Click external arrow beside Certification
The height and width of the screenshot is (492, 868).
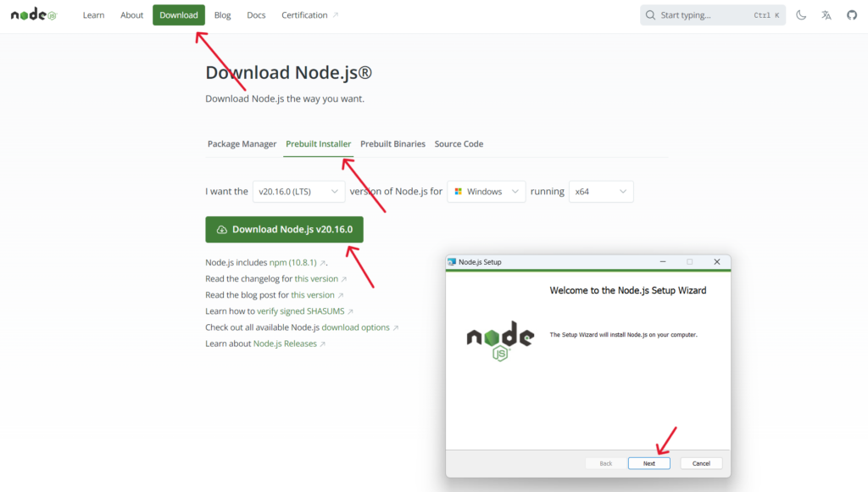(336, 15)
